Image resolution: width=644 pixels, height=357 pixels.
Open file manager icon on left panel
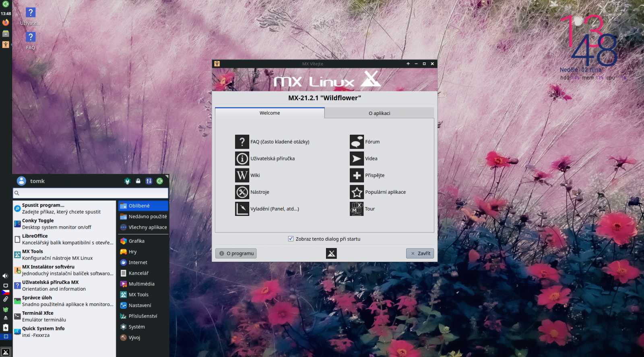(x=6, y=34)
